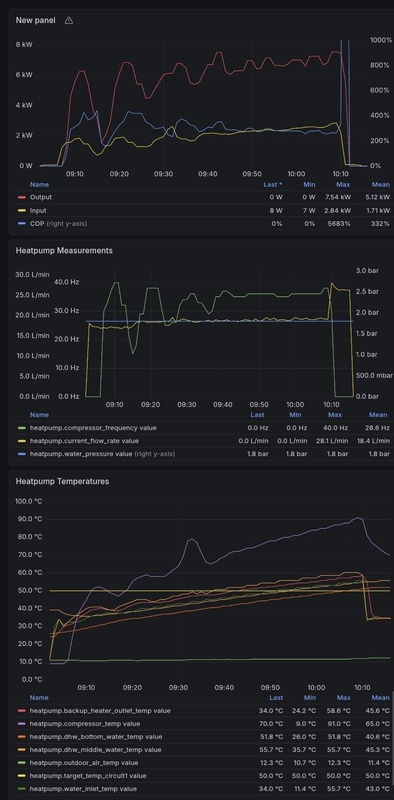Open the New panel title menu
This screenshot has width=394, height=800.
pyautogui.click(x=35, y=20)
